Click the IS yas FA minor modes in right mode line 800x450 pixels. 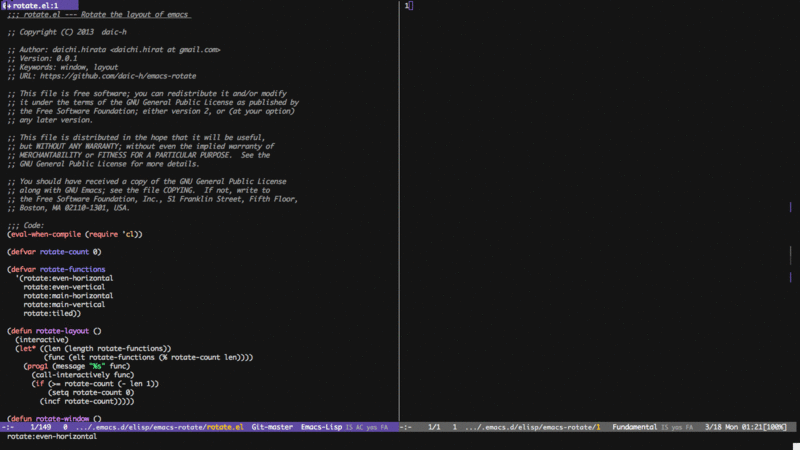(677, 427)
